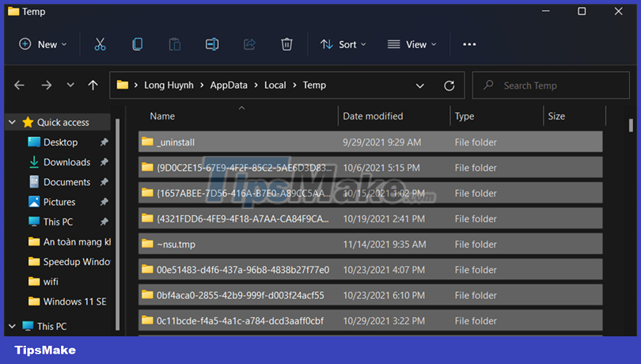Click the folder icon in address bar
641x364 pixels.
(x=122, y=85)
